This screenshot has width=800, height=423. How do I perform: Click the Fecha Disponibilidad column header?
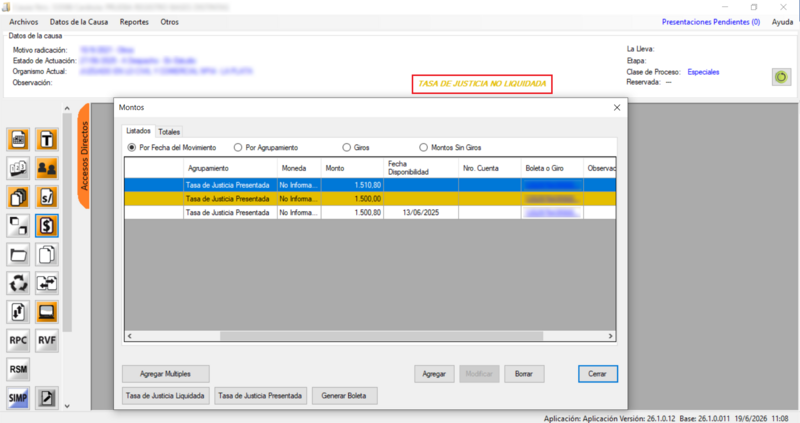421,168
